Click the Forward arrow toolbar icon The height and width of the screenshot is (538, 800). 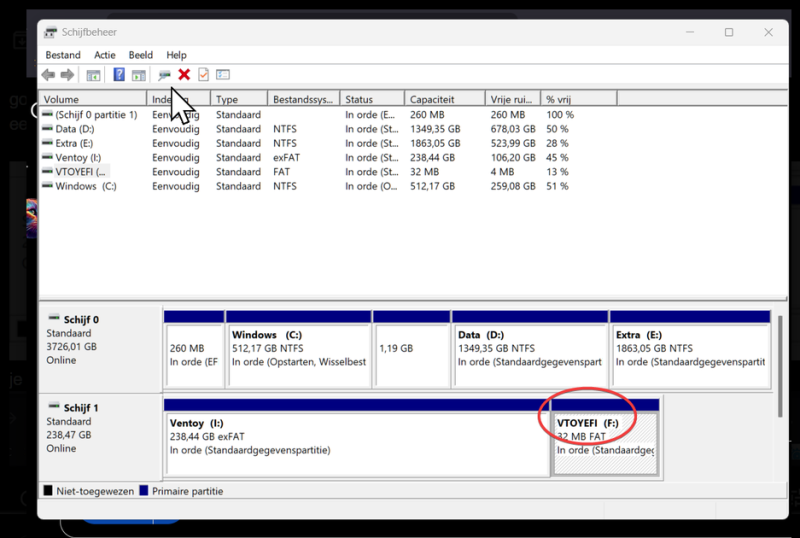[x=67, y=75]
